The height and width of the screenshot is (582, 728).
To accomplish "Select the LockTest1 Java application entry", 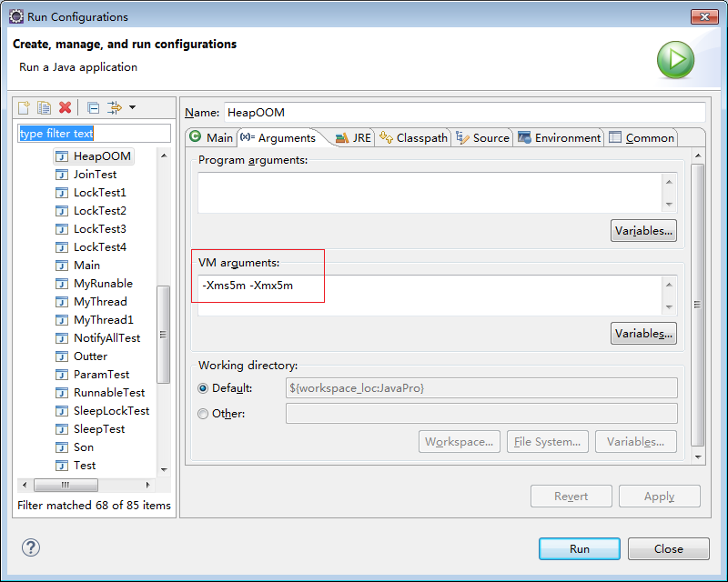I will pos(99,193).
